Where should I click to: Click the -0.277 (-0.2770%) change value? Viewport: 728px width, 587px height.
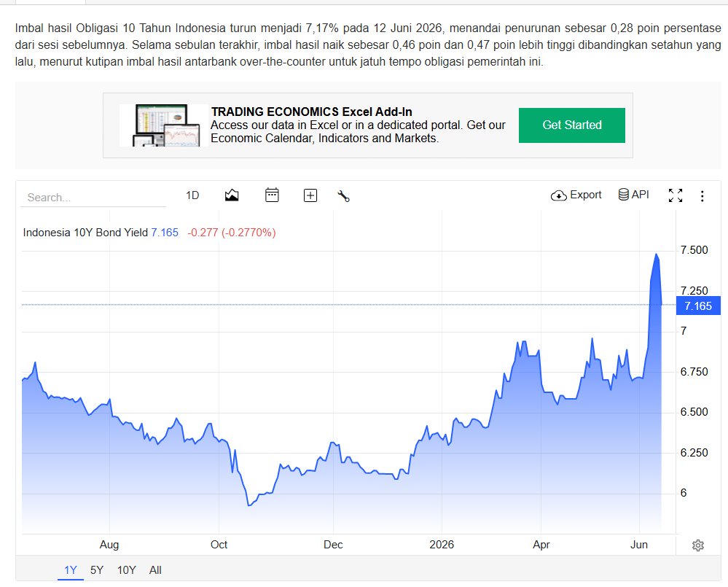pyautogui.click(x=231, y=233)
